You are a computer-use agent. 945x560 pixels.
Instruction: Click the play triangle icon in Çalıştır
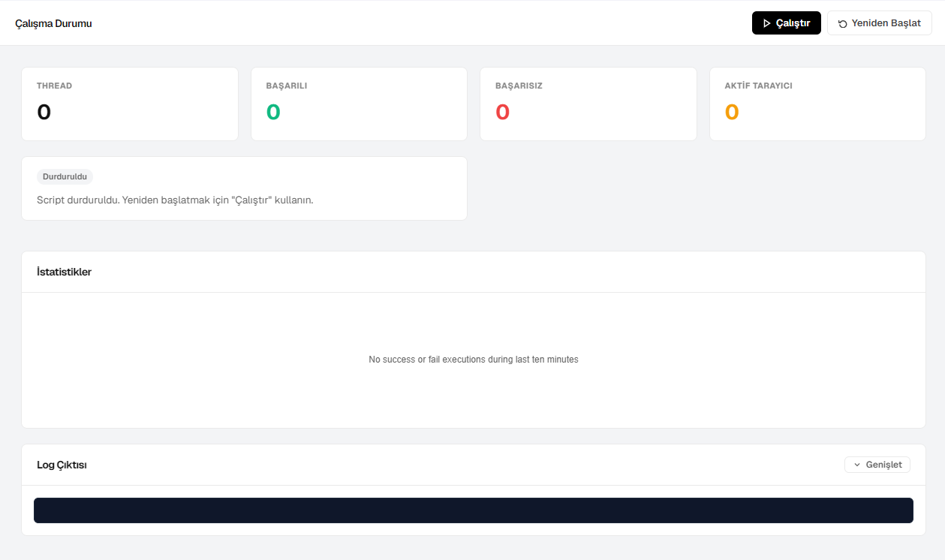pos(766,23)
